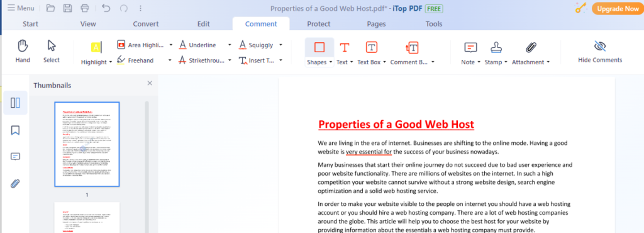The height and width of the screenshot is (233, 644).
Task: Close the Thumbnails panel
Action: pyautogui.click(x=150, y=83)
